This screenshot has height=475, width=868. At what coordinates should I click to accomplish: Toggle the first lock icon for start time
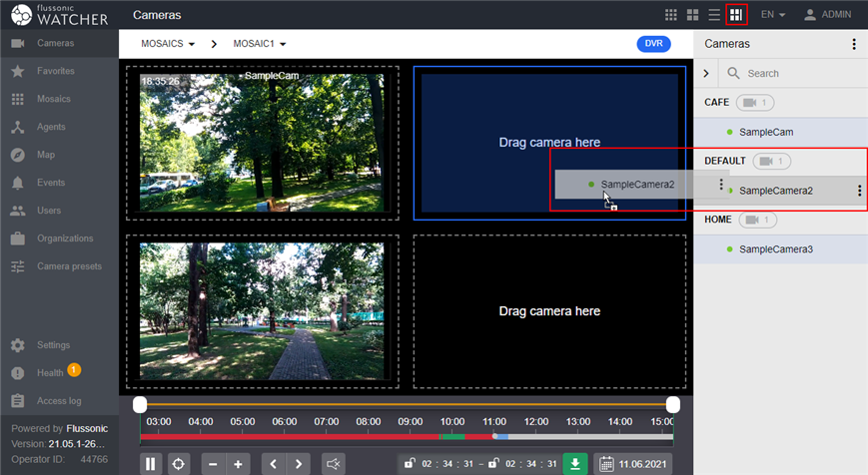pyautogui.click(x=410, y=464)
